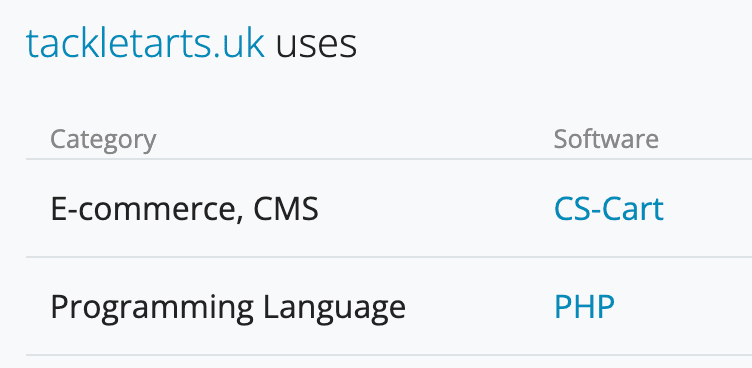The width and height of the screenshot is (752, 368).
Task: Follow the PHP software link
Action: (584, 307)
